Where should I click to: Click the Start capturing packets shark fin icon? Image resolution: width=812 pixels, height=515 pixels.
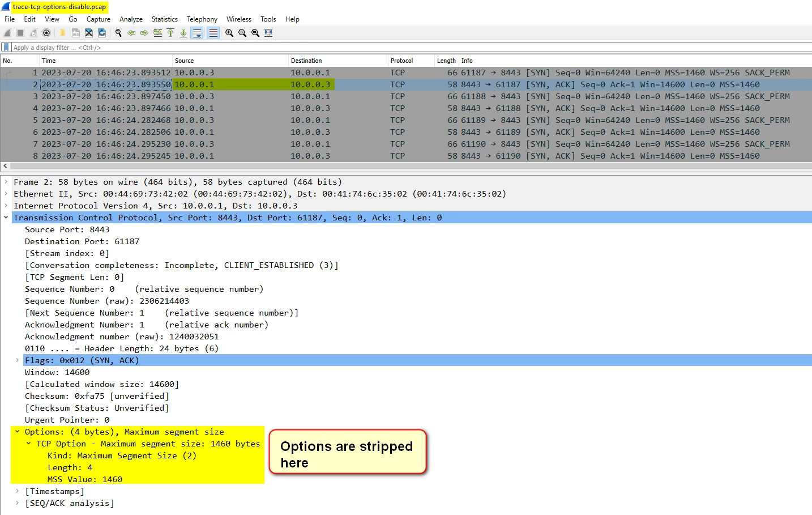click(8, 33)
